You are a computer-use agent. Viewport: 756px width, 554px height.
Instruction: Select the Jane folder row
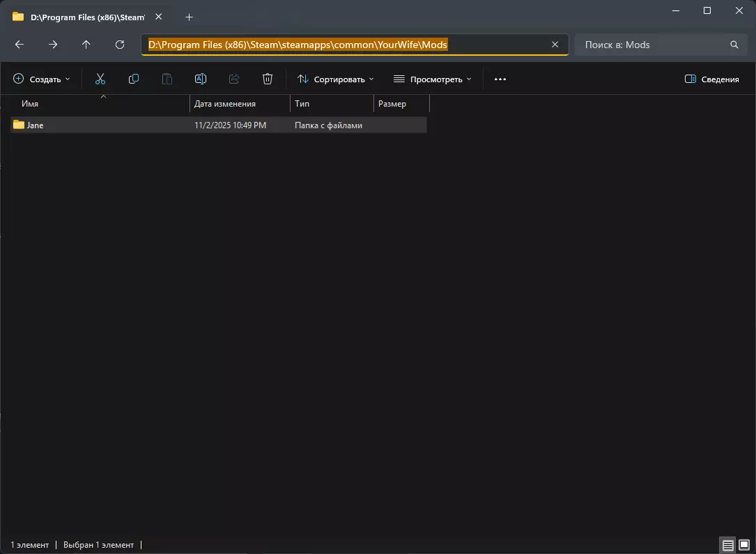point(218,125)
